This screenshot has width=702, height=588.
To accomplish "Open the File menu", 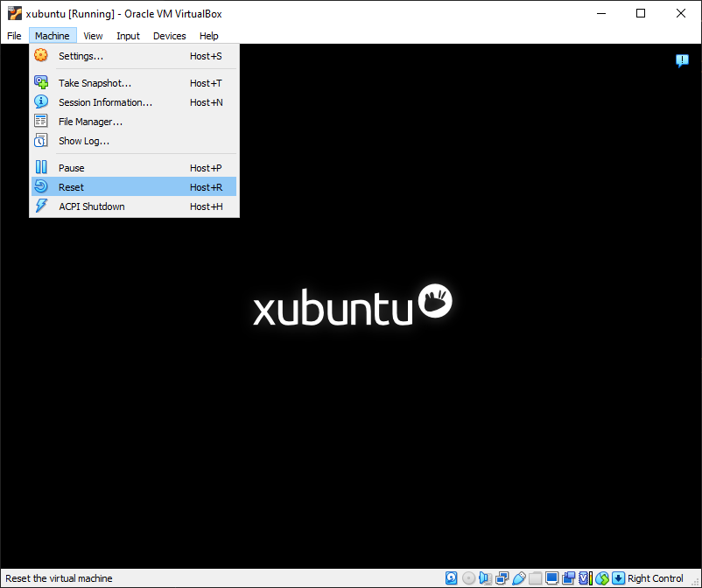I will click(x=14, y=36).
